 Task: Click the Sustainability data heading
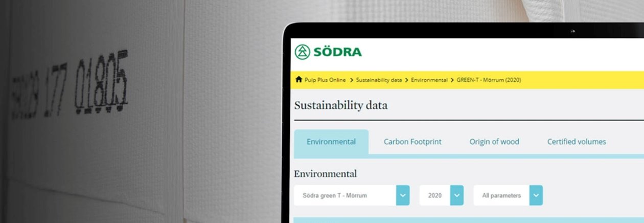(x=341, y=105)
